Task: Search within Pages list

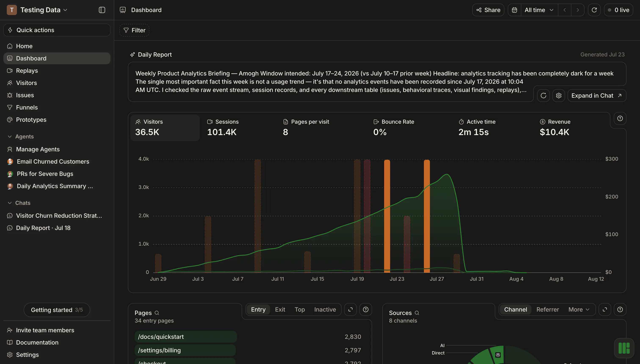Action: click(157, 313)
